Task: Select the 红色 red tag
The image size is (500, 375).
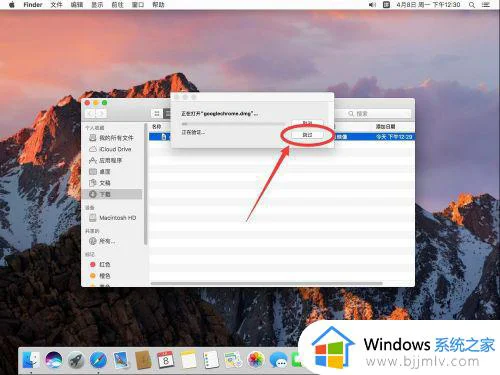Action: click(112, 264)
